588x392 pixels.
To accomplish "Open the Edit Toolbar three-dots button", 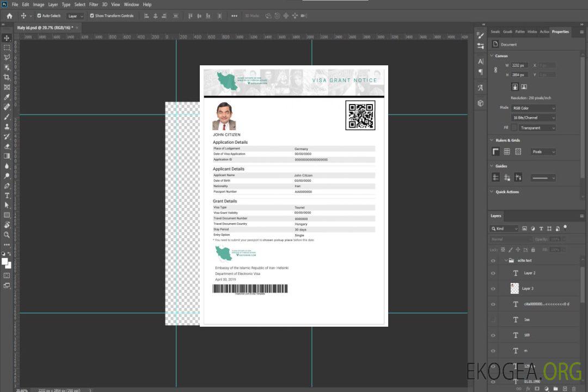I will click(7, 244).
